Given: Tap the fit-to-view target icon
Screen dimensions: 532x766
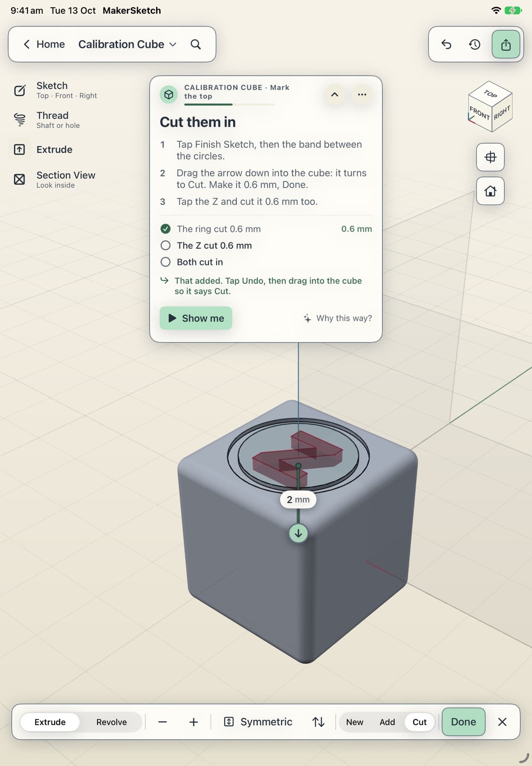Looking at the screenshot, I should (490, 157).
